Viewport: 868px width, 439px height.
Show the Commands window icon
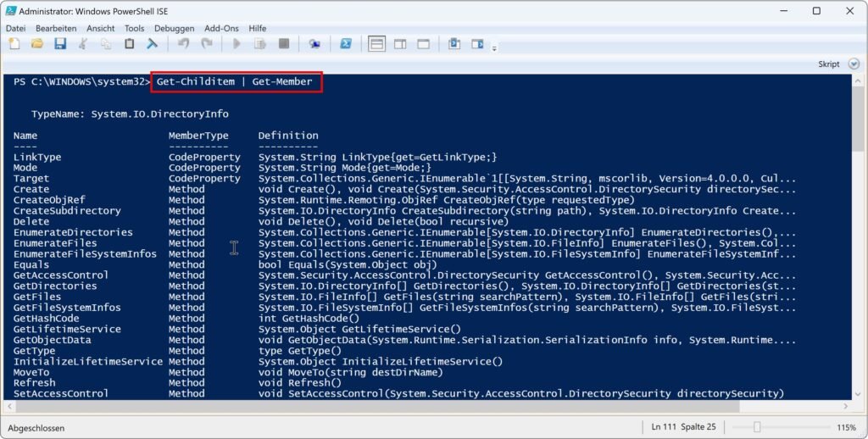pyautogui.click(x=454, y=44)
